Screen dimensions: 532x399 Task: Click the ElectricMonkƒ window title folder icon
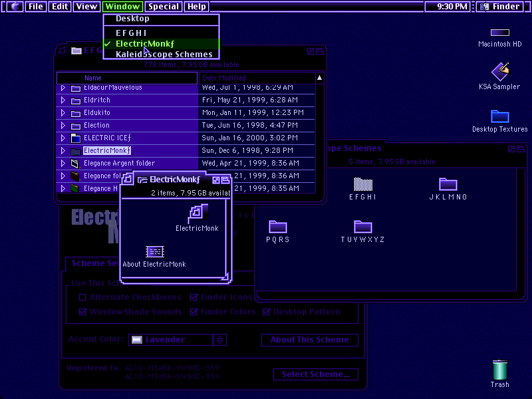pos(142,180)
